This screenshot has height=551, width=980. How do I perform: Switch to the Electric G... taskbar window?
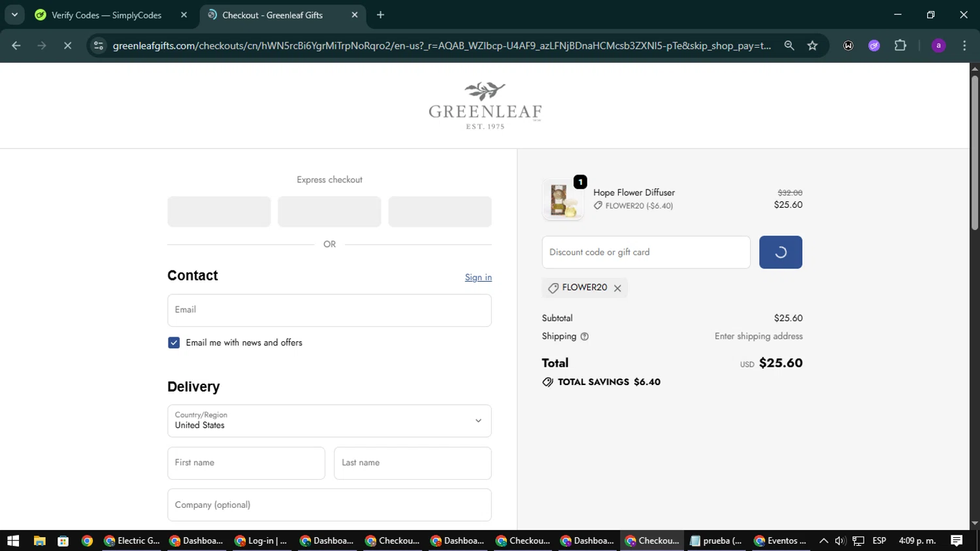tap(131, 541)
